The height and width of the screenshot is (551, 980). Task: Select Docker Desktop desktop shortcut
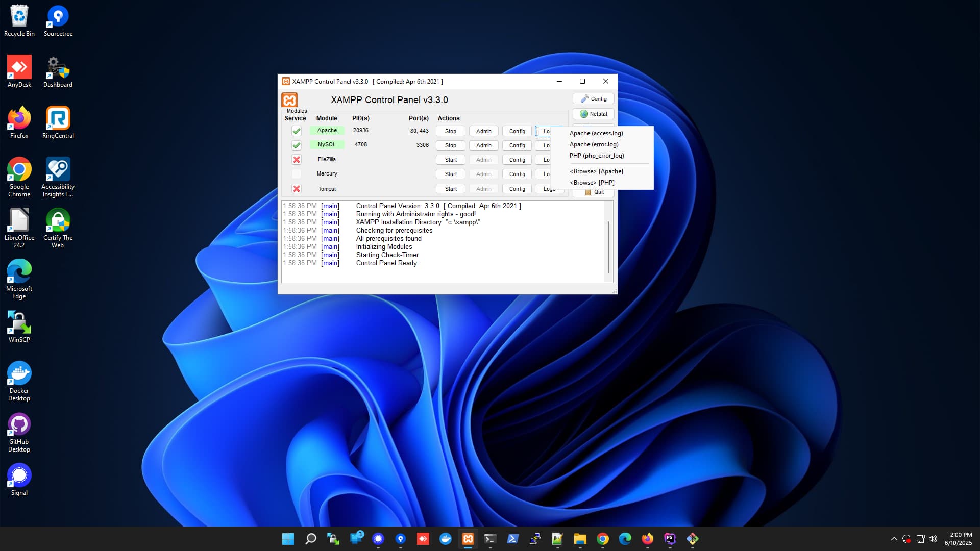[x=19, y=381]
